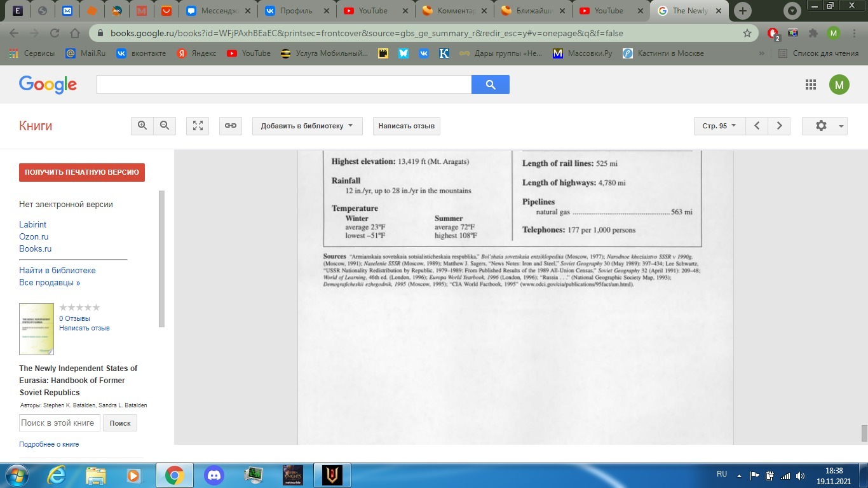868x488 pixels.
Task: Click the blue Google search magnifier button
Action: pyautogui.click(x=490, y=85)
